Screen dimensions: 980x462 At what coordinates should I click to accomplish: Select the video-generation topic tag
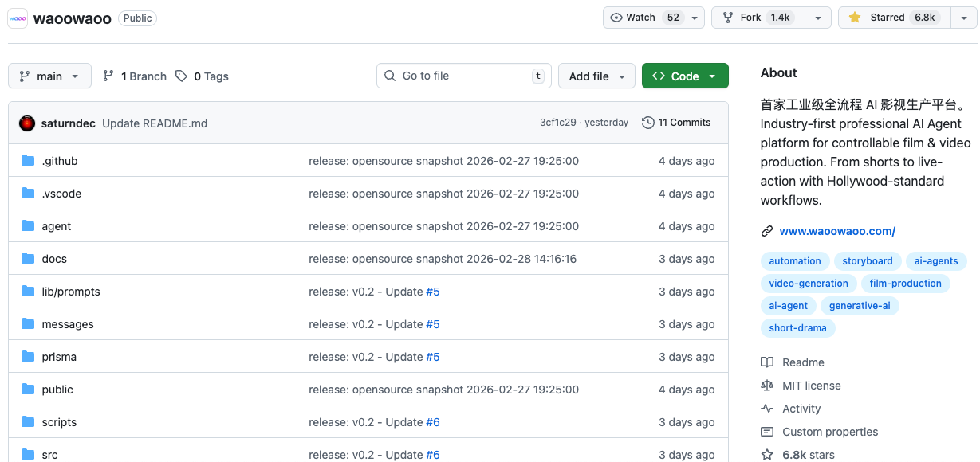(809, 284)
